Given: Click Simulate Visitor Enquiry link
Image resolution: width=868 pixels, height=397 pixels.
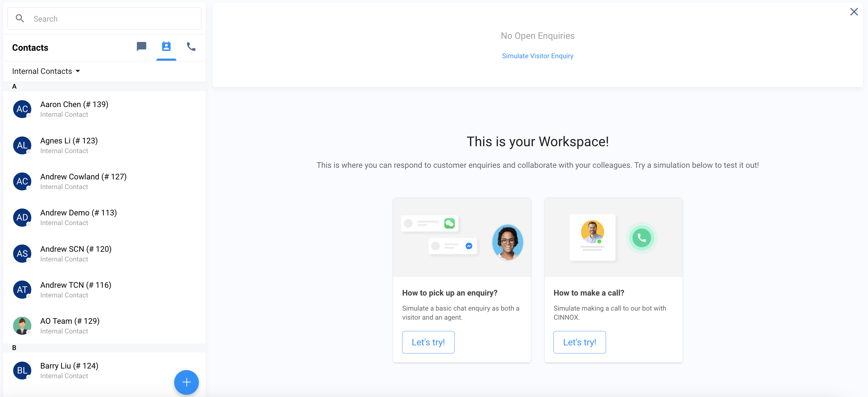Looking at the screenshot, I should 537,56.
